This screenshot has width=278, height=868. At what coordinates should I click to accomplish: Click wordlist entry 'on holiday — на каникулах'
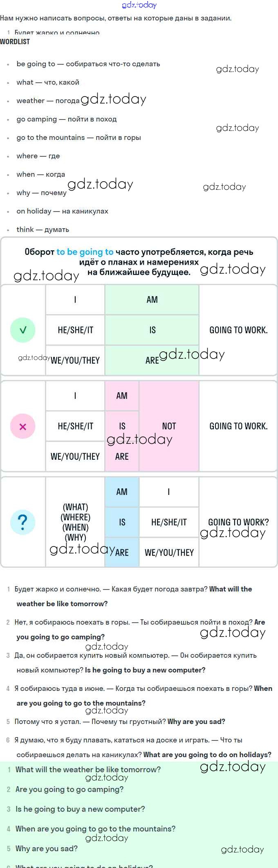[x=62, y=211]
